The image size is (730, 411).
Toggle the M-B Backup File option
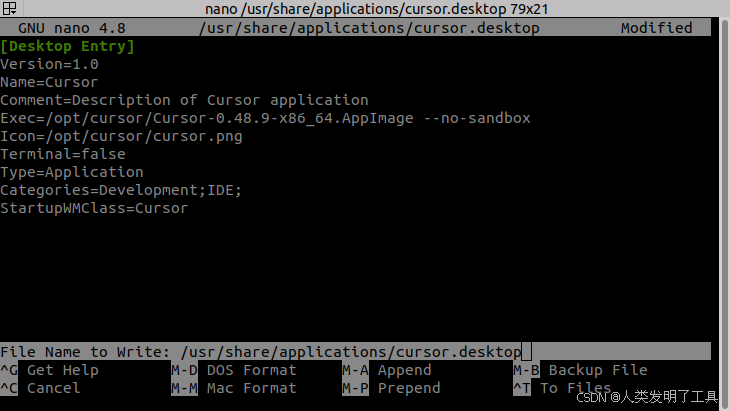[x=580, y=370]
